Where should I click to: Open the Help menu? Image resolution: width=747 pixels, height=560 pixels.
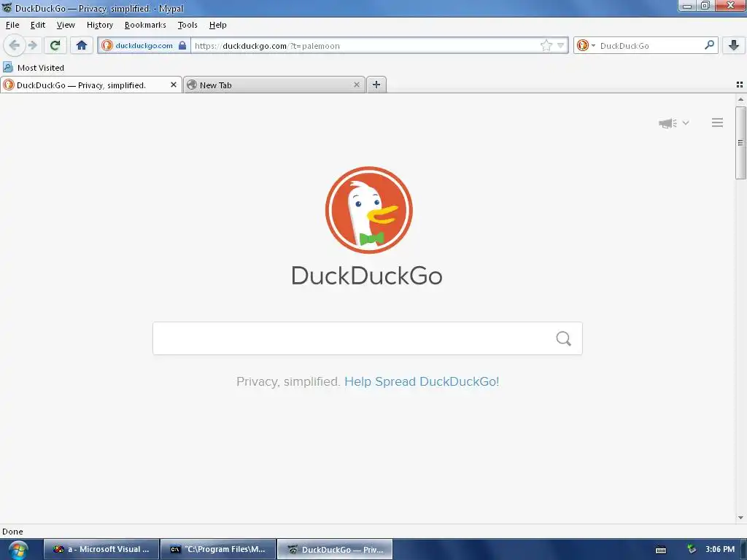pos(217,25)
